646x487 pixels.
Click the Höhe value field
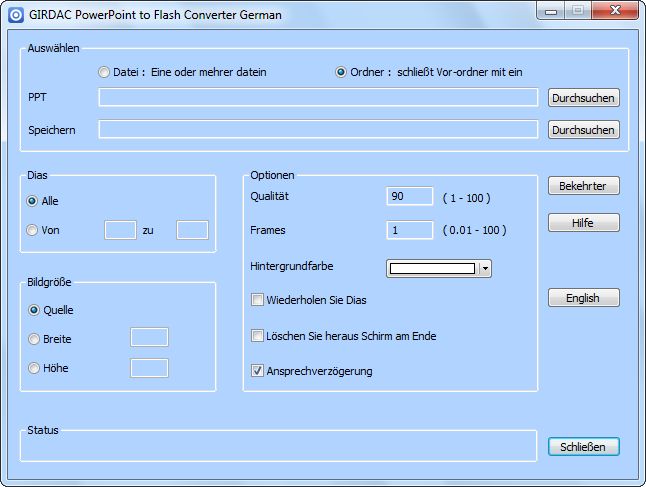[x=149, y=368]
